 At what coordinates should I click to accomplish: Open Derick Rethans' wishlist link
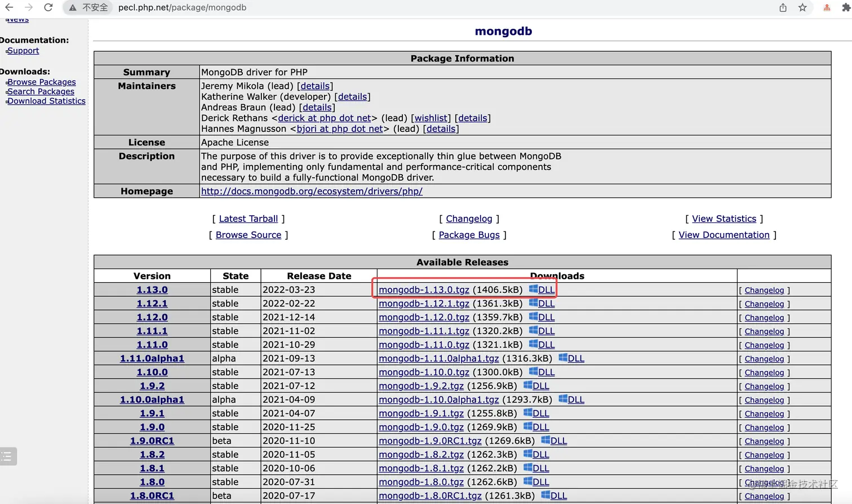(x=431, y=118)
